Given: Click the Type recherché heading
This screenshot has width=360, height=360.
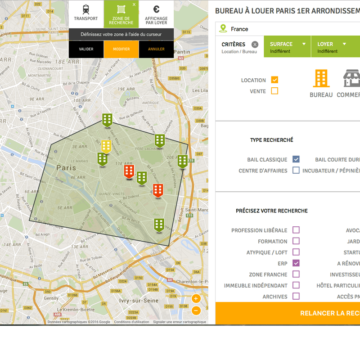Looking at the screenshot, I should (272, 140).
